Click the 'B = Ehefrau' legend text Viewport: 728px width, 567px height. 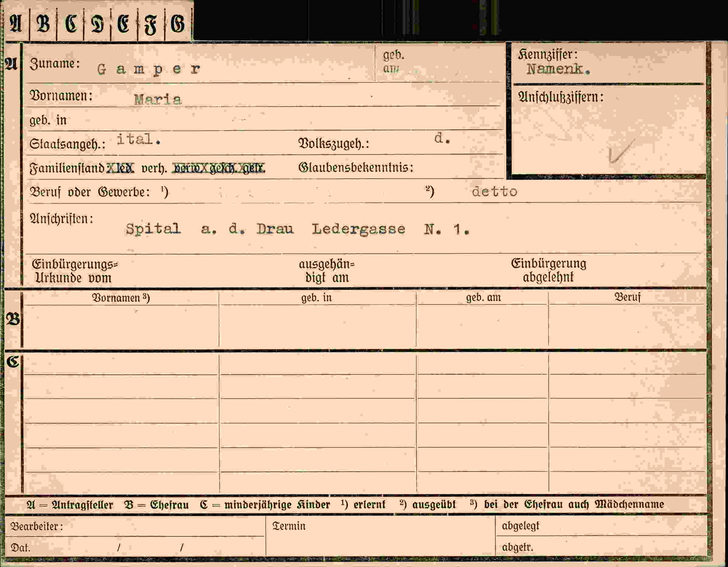(x=157, y=505)
